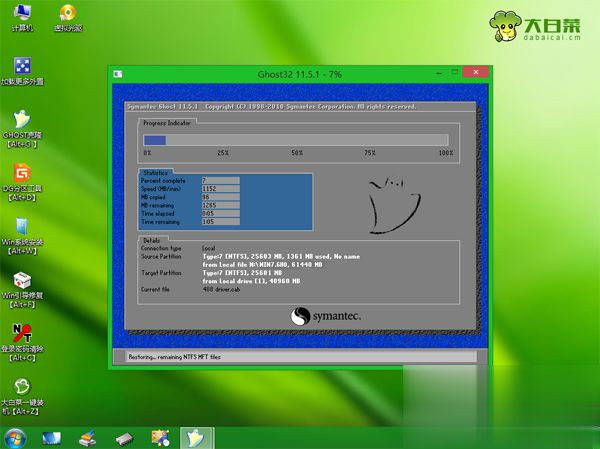
Task: Click the current file text 408 driver.cab
Action: point(221,289)
